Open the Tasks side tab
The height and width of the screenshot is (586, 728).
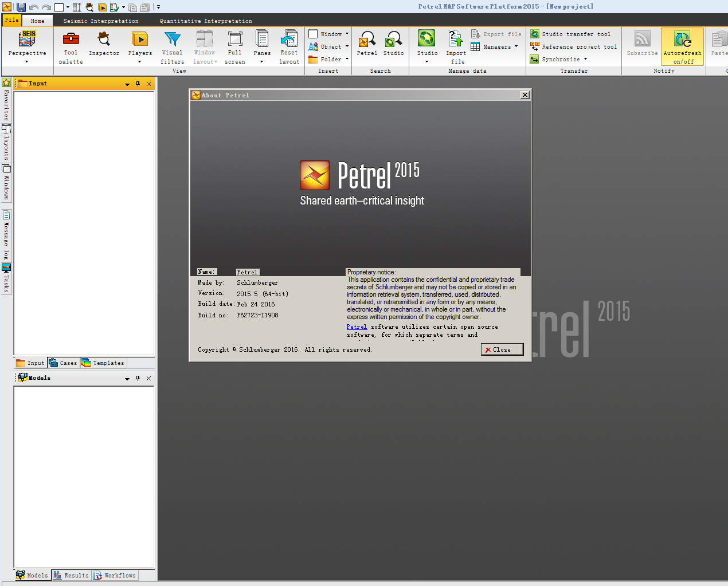pos(6,278)
